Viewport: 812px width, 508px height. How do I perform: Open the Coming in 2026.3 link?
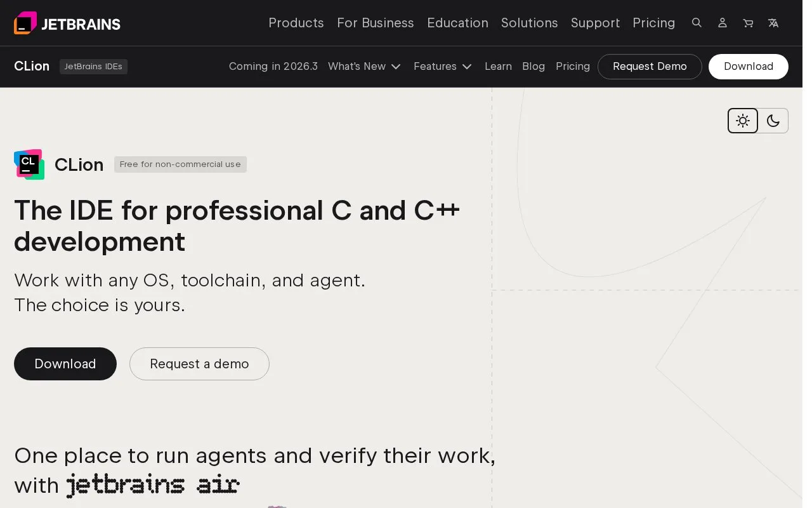(273, 66)
